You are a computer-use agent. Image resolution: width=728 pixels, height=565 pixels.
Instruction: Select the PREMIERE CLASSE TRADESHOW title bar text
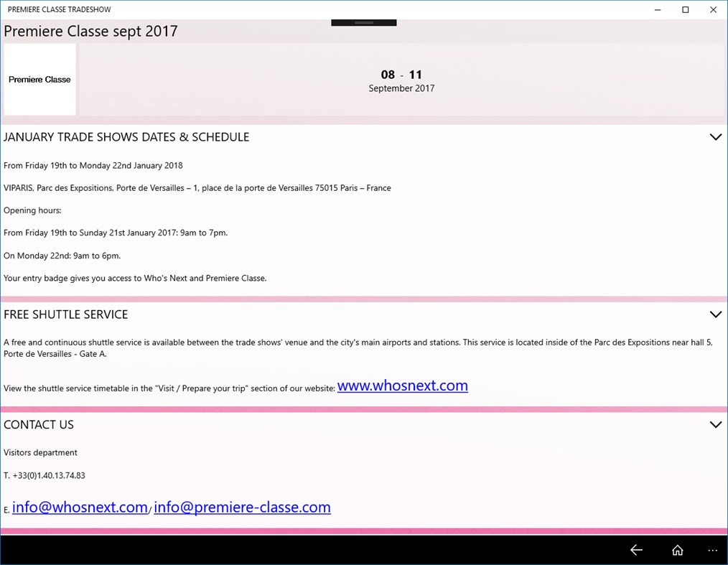click(x=58, y=9)
